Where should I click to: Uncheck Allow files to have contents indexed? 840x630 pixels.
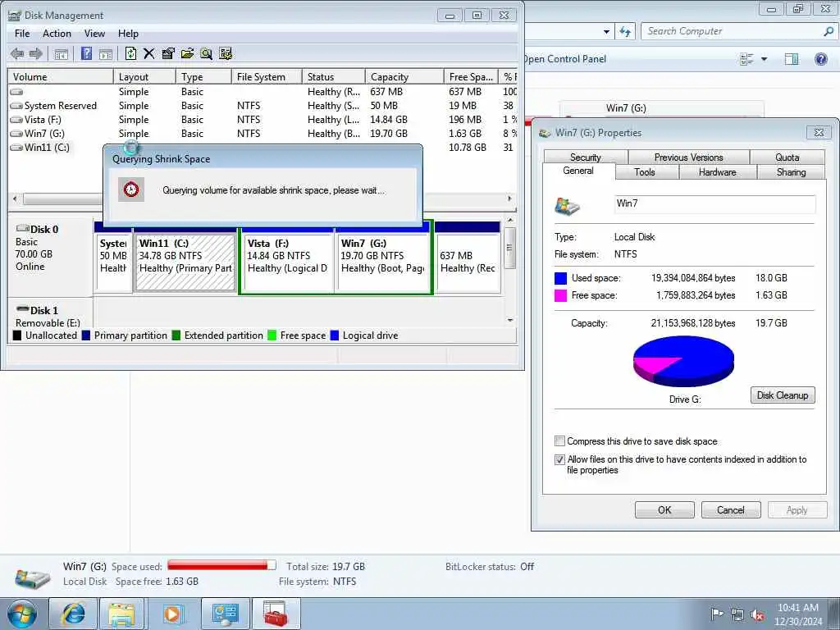tap(559, 459)
